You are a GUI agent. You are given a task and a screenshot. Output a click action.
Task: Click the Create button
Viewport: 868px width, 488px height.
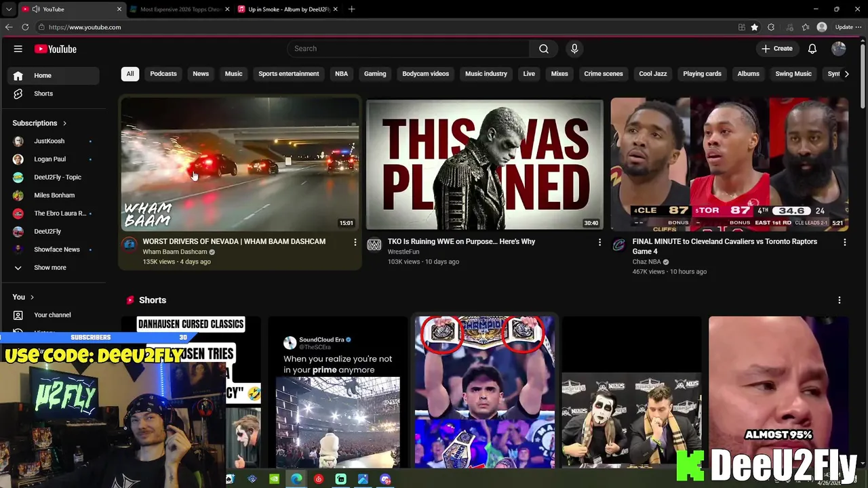[776, 49]
